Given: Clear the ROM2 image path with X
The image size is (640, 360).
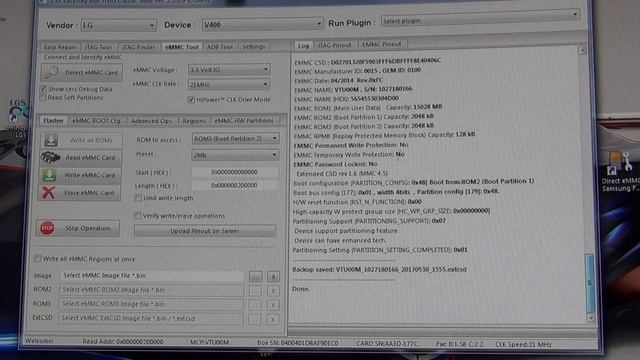Looking at the screenshot, I should [273, 291].
